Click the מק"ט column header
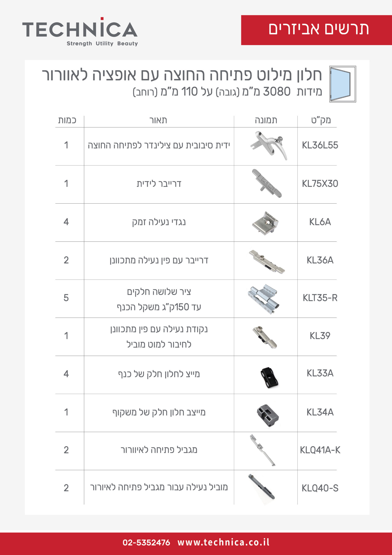 (321, 120)
